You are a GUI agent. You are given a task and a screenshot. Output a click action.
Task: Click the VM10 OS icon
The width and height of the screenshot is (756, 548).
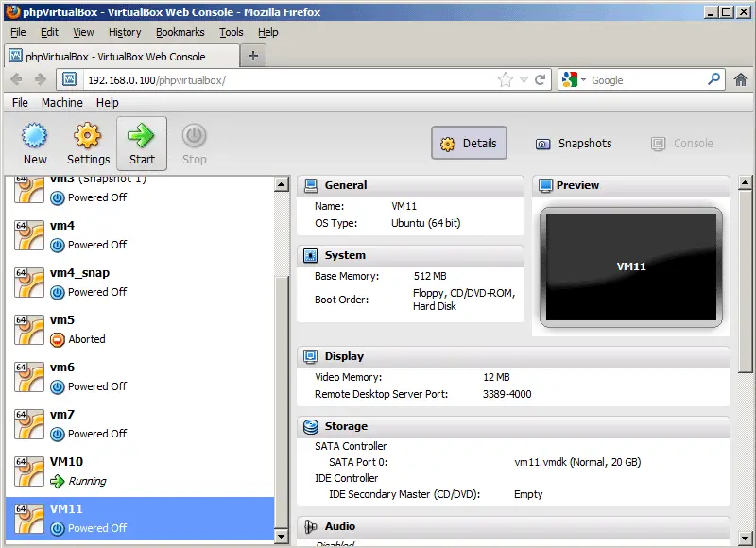[x=29, y=471]
